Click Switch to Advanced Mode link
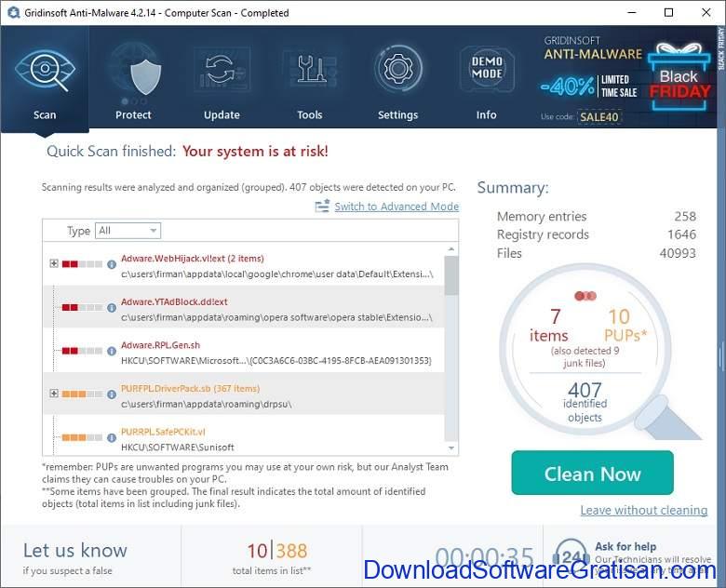 pos(397,207)
